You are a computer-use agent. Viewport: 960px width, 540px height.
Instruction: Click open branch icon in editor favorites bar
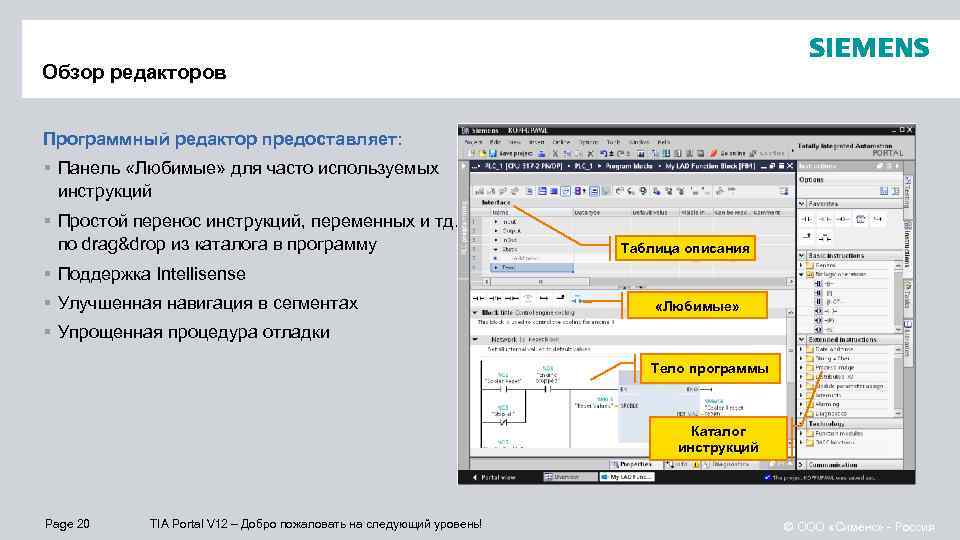point(544,298)
